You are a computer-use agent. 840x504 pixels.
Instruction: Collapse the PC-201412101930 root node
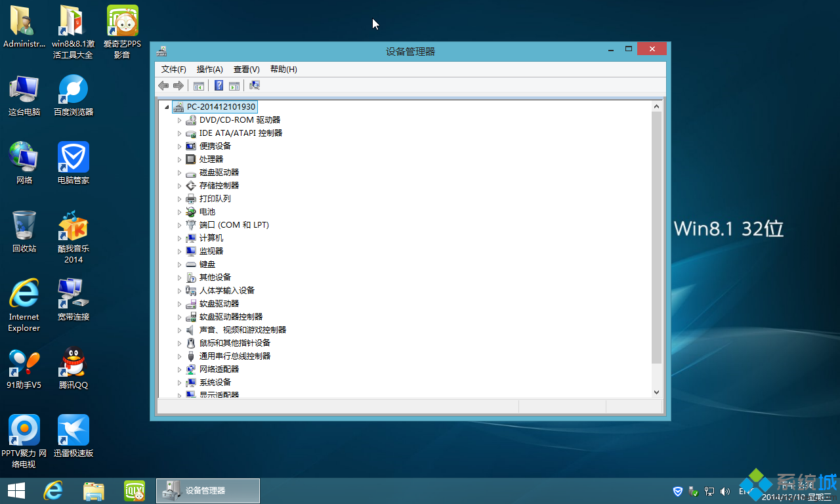tap(167, 107)
